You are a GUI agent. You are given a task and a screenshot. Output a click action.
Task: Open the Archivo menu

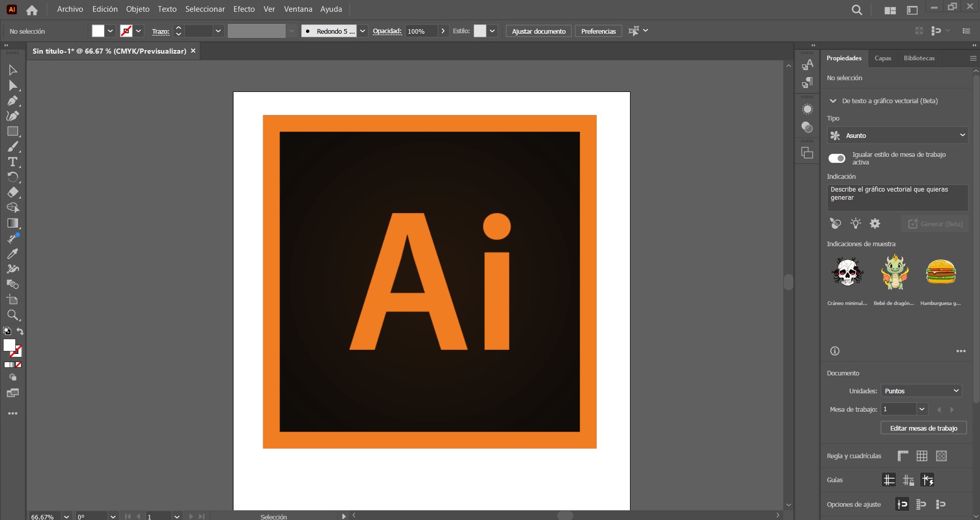click(x=70, y=9)
